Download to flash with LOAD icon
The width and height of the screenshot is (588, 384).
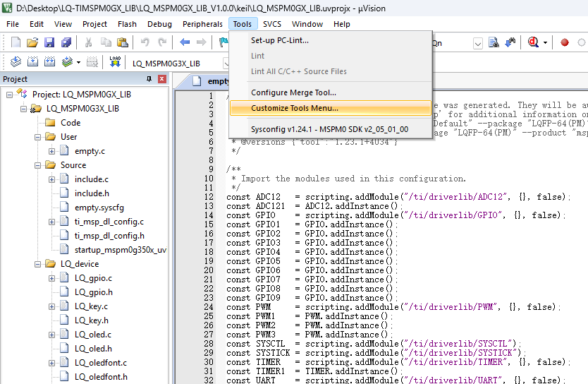pyautogui.click(x=115, y=61)
